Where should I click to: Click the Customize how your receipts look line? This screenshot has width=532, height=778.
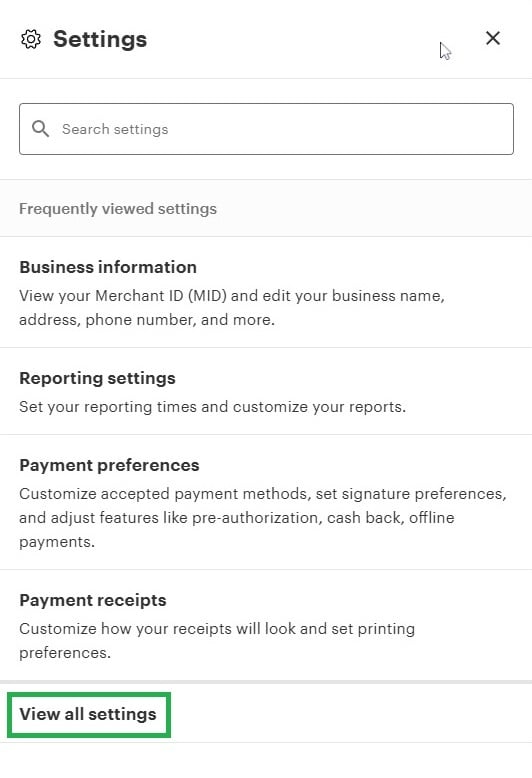217,629
